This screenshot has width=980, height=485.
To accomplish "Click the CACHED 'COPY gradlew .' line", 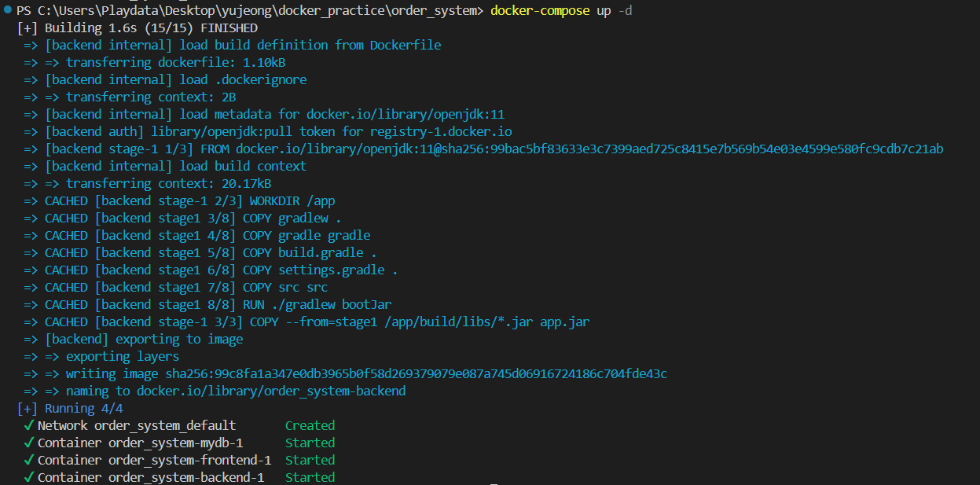I will (x=182, y=219).
